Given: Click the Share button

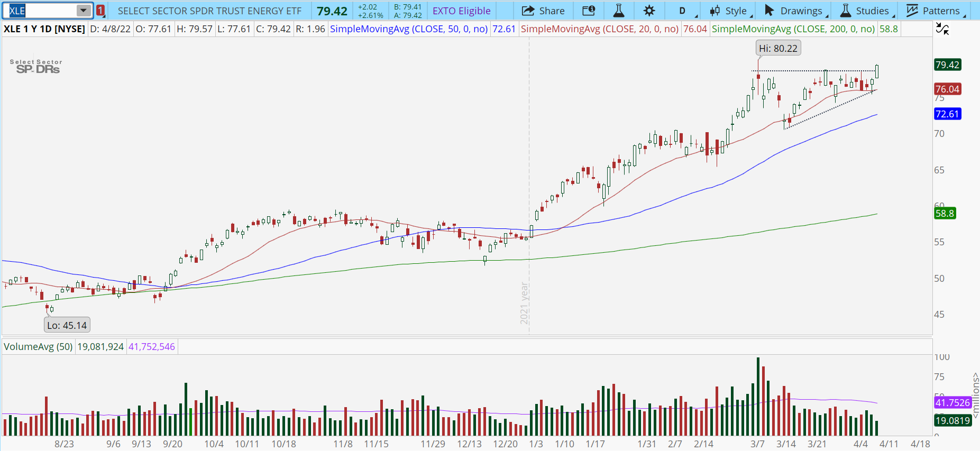Looking at the screenshot, I should coord(543,11).
